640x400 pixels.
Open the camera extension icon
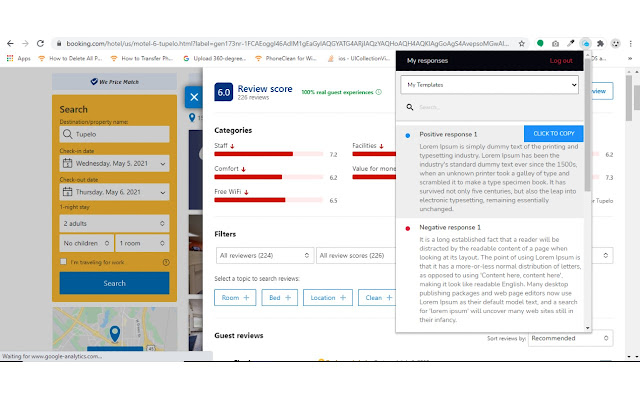click(555, 43)
